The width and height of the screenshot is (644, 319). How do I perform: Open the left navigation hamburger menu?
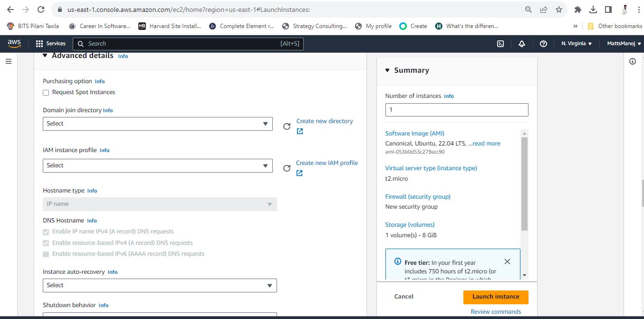8,61
